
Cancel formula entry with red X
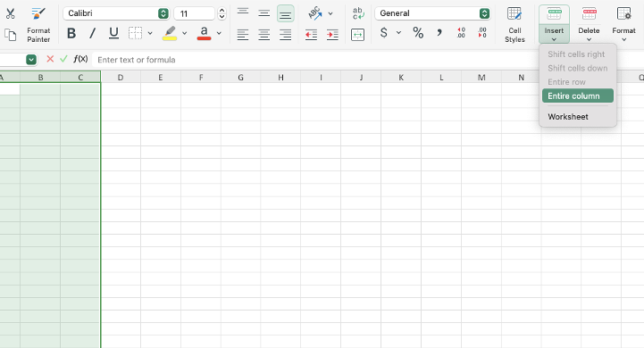[50, 59]
